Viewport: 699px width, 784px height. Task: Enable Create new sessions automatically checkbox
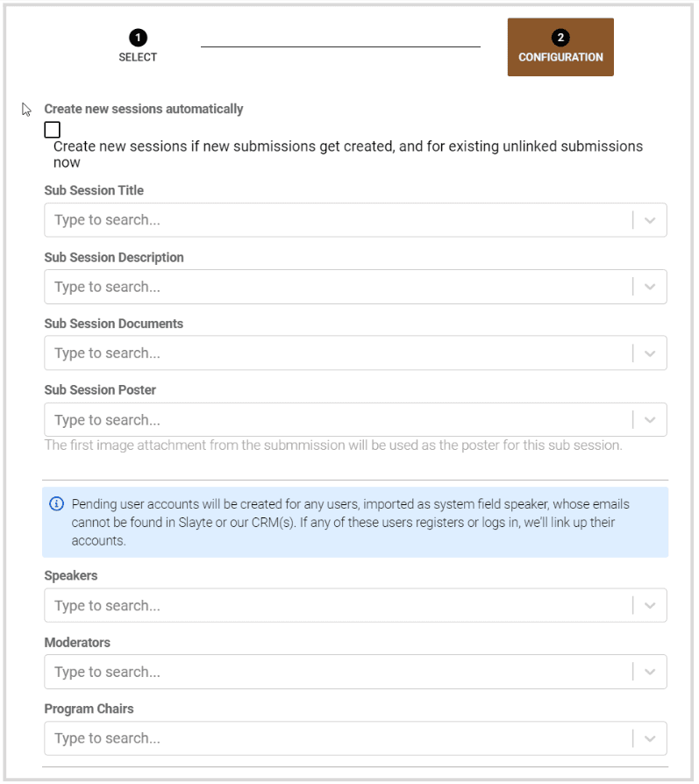(x=53, y=130)
